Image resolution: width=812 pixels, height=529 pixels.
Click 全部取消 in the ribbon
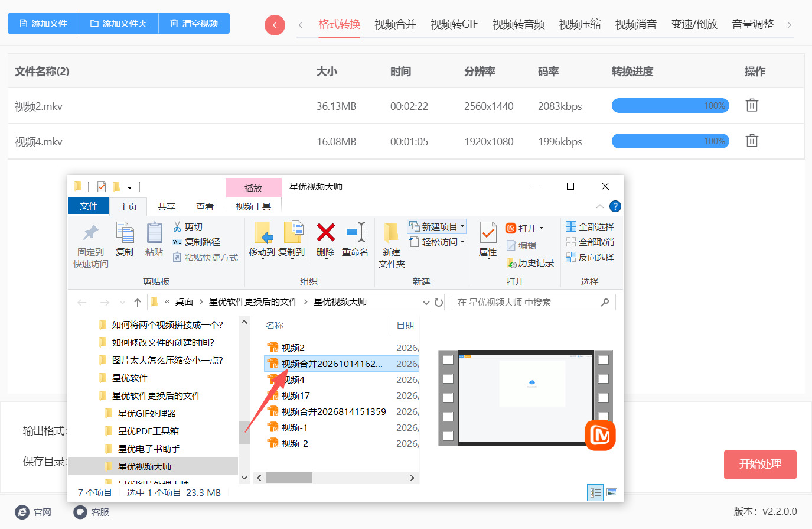(x=589, y=242)
